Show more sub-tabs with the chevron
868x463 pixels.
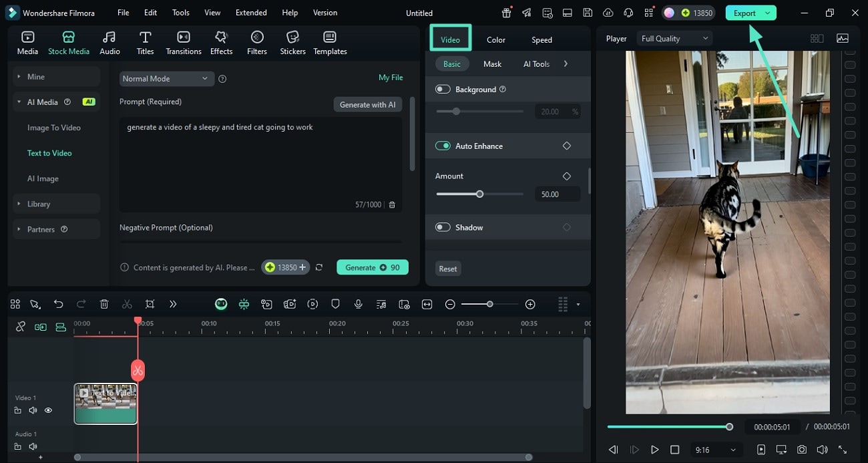click(566, 64)
